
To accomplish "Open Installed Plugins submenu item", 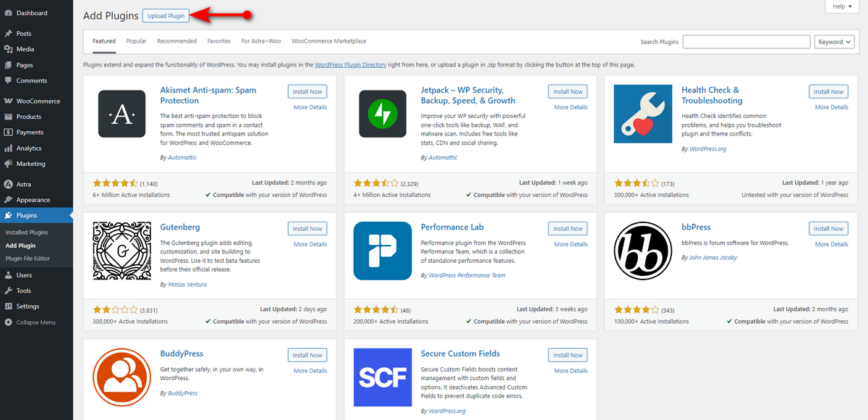I will (x=27, y=232).
